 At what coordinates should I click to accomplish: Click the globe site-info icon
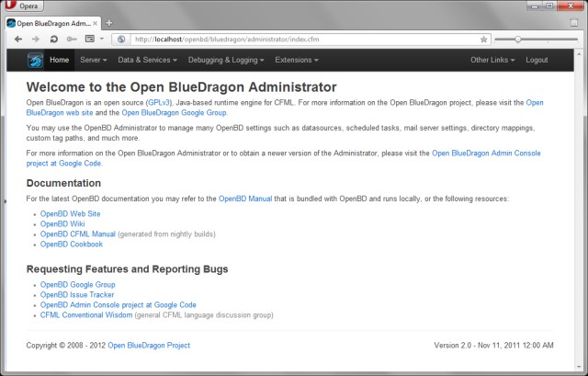point(121,39)
